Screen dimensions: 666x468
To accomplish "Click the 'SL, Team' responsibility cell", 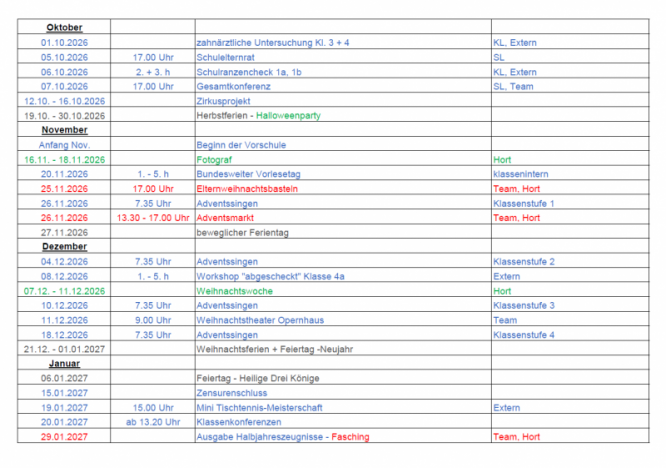I will 513,87.
